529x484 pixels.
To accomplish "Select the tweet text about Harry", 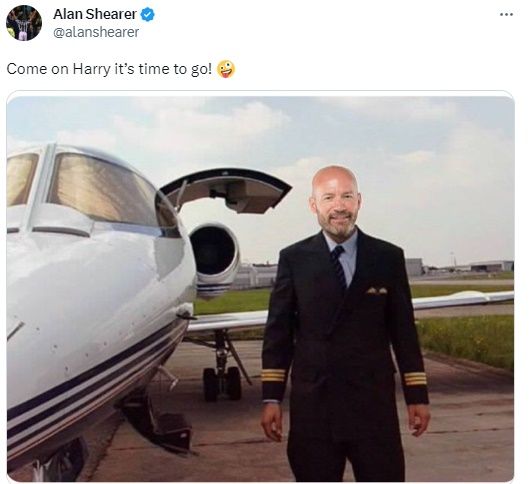I will pyautogui.click(x=121, y=69).
